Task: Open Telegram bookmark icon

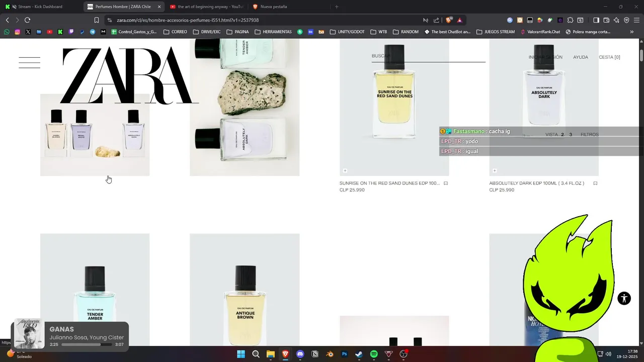Action: pos(93,32)
